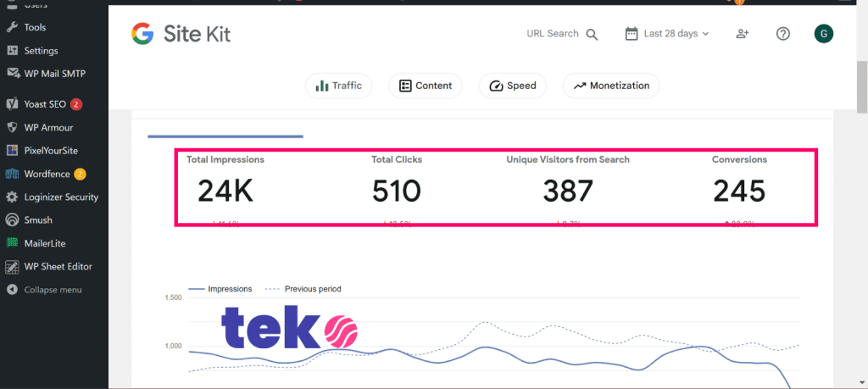The width and height of the screenshot is (868, 389).
Task: Click the URL Search magnifier icon
Action: coord(592,34)
